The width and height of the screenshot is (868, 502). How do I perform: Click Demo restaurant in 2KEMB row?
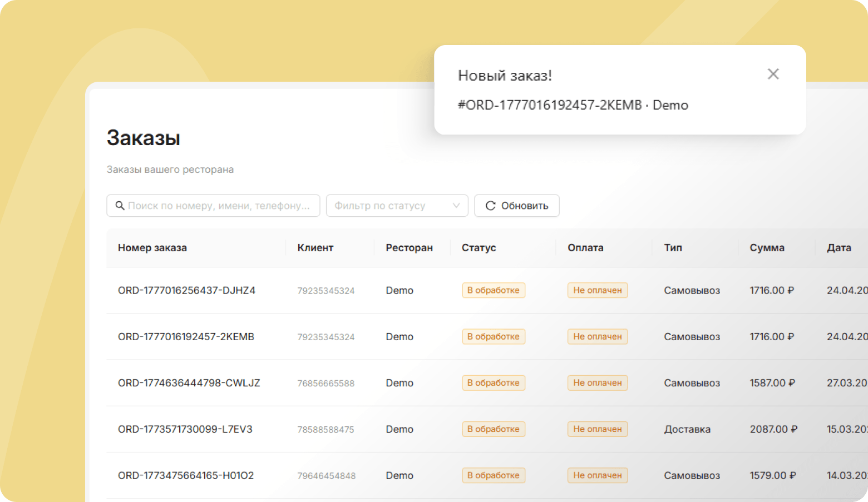pyautogui.click(x=400, y=336)
